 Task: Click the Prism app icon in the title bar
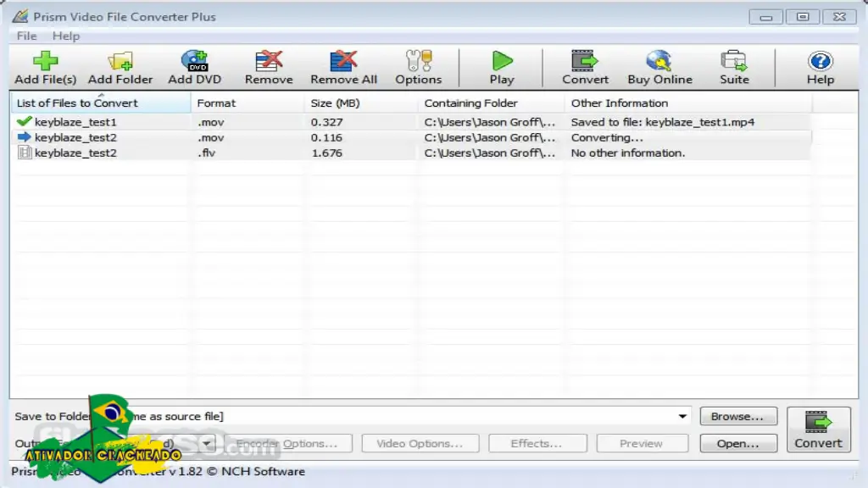pos(20,16)
